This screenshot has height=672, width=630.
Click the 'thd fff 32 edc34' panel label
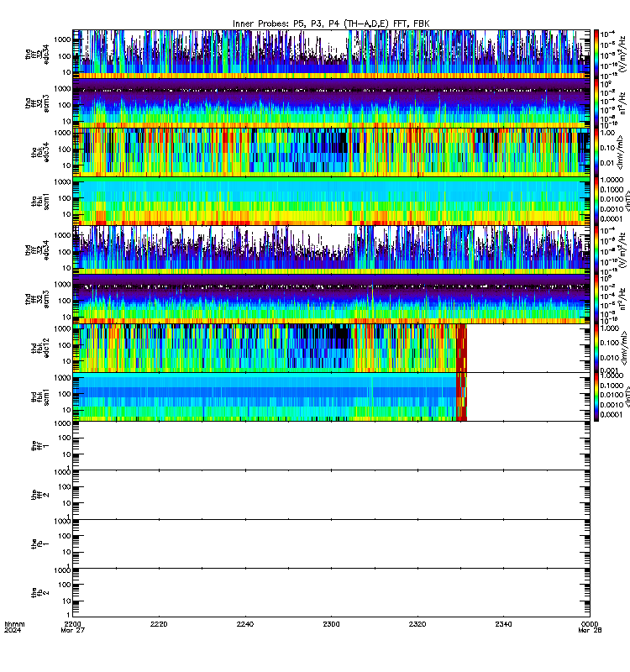point(37,250)
